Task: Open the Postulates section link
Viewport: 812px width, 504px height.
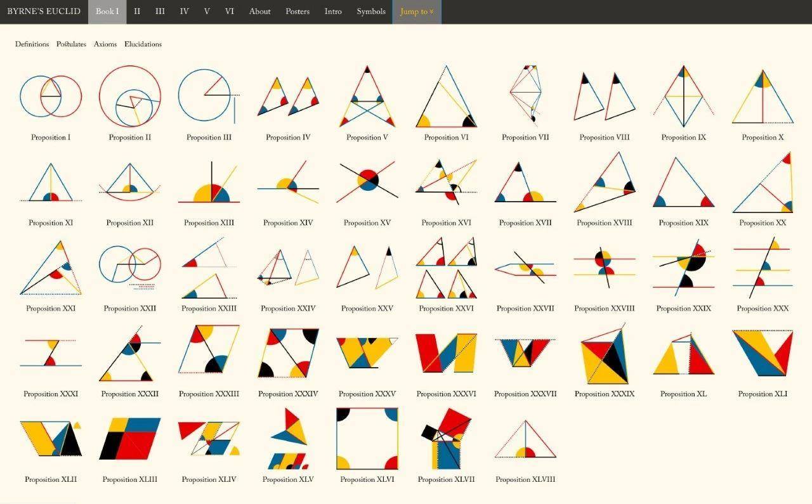Action: click(x=71, y=44)
